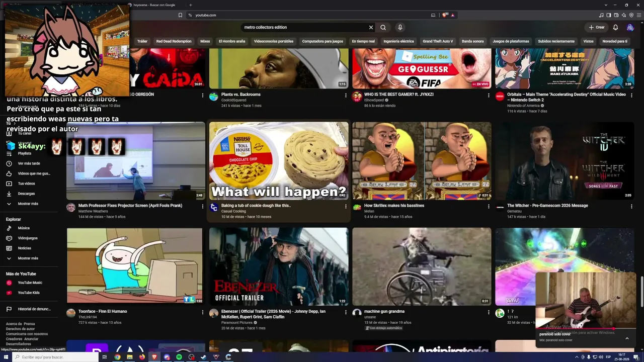Screen dimensions: 644x362
Task: Open Música in the Explorar section
Action: point(29,228)
